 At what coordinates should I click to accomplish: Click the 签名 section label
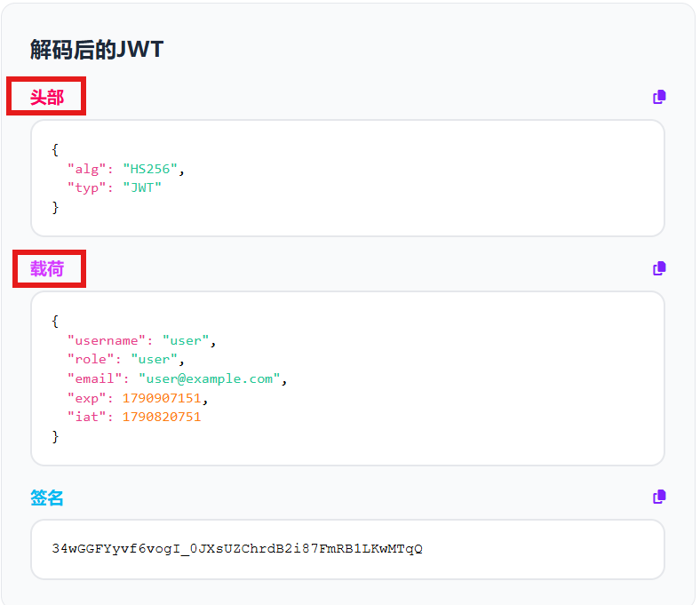pos(47,498)
